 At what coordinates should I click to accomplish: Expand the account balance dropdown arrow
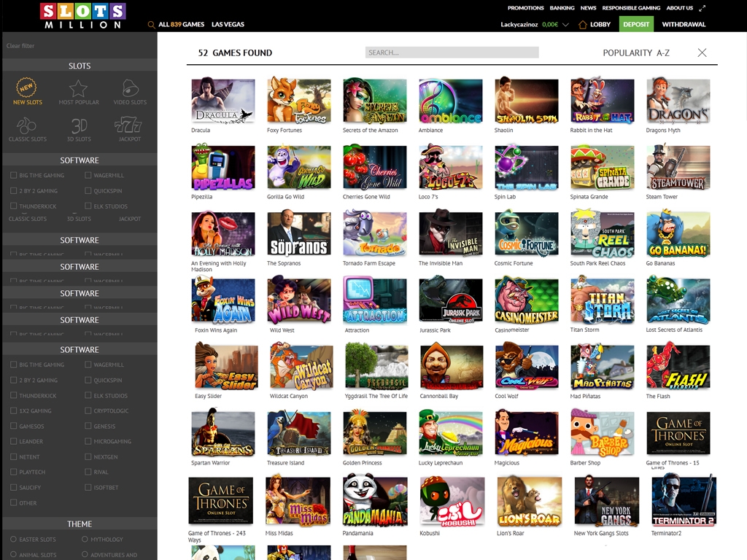565,25
